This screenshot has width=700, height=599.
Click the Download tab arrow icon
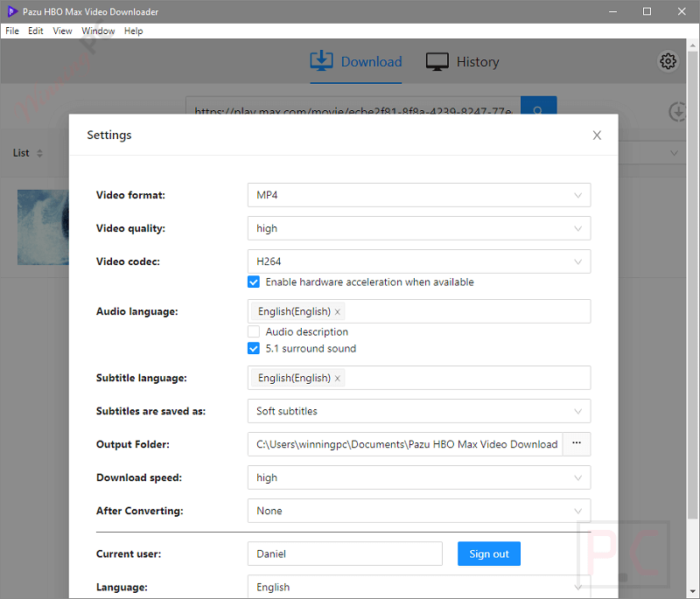click(321, 61)
